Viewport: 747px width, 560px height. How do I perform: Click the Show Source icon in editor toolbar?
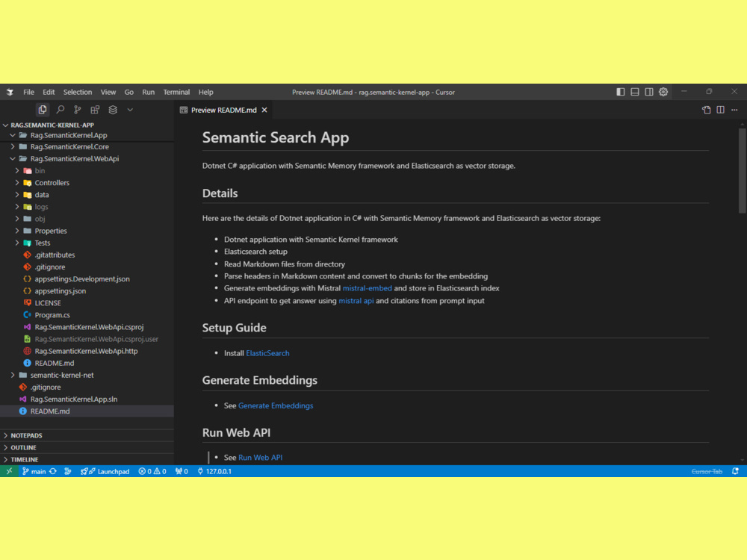click(x=706, y=110)
